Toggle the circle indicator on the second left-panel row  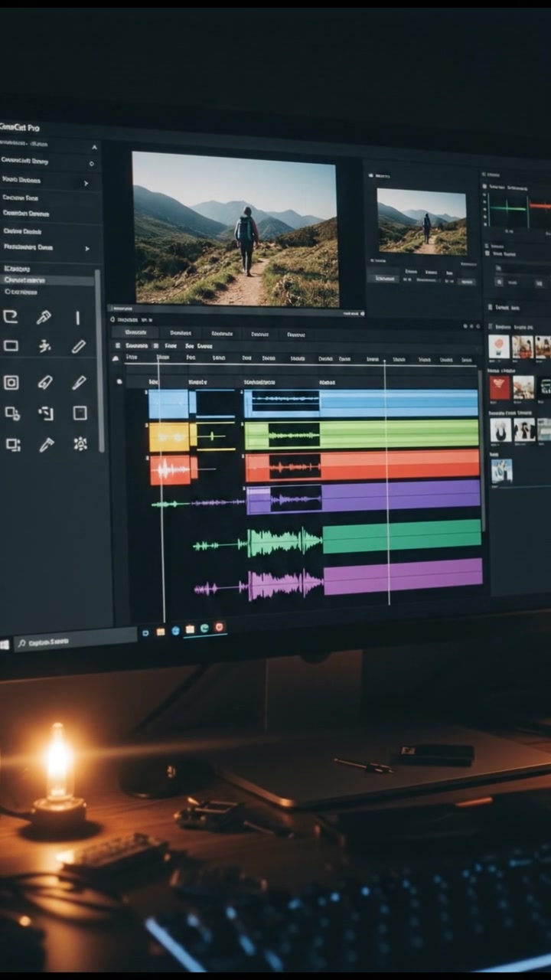[92, 163]
